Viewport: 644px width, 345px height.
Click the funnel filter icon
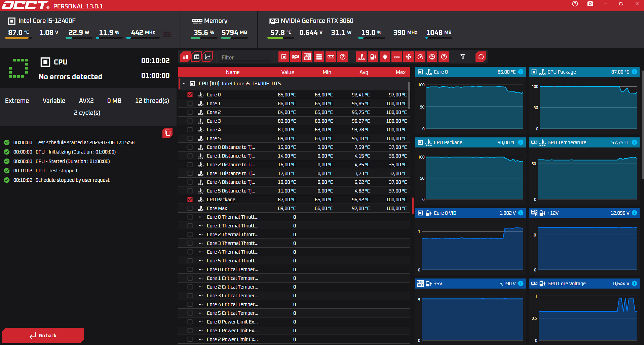click(x=463, y=57)
